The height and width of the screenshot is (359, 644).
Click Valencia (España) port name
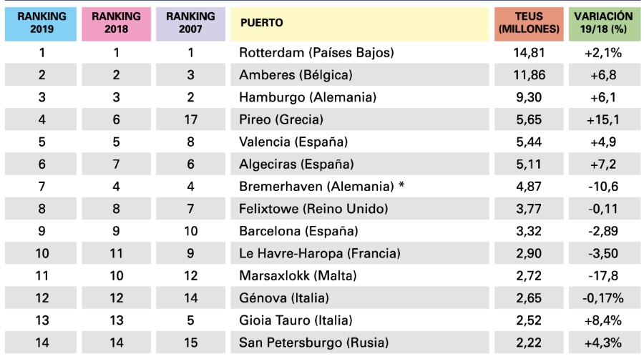pos(293,142)
